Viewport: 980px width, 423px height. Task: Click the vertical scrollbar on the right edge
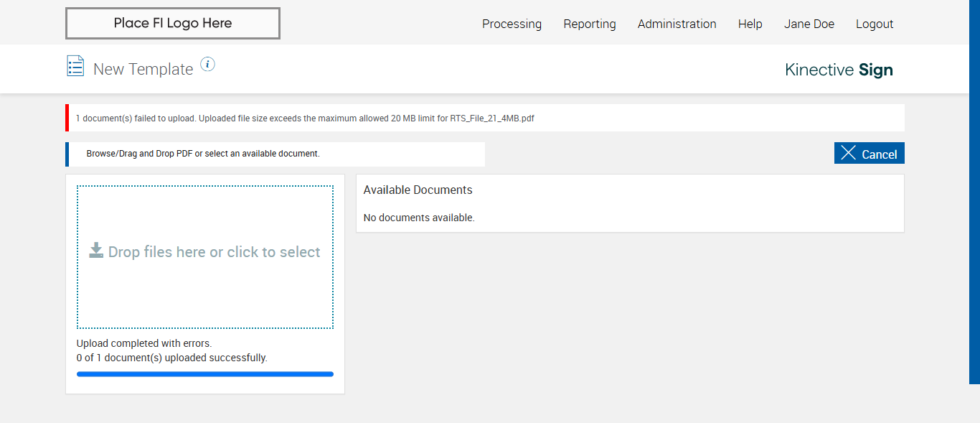tap(974, 192)
